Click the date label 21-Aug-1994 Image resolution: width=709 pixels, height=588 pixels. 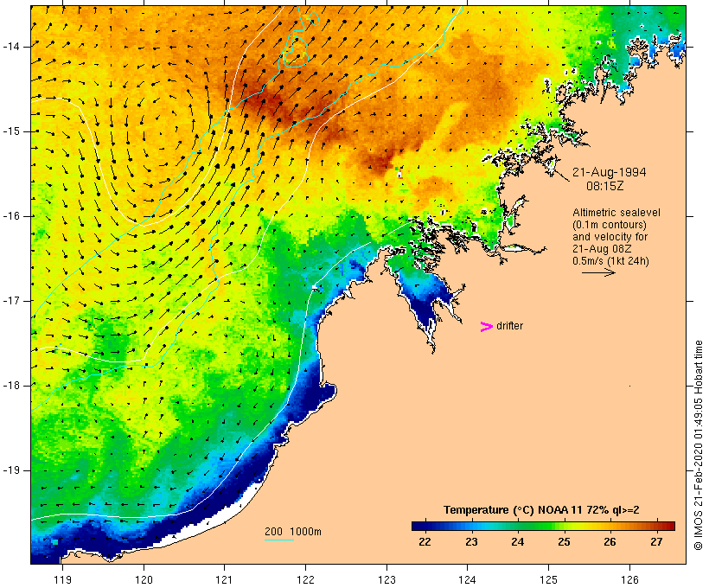609,172
